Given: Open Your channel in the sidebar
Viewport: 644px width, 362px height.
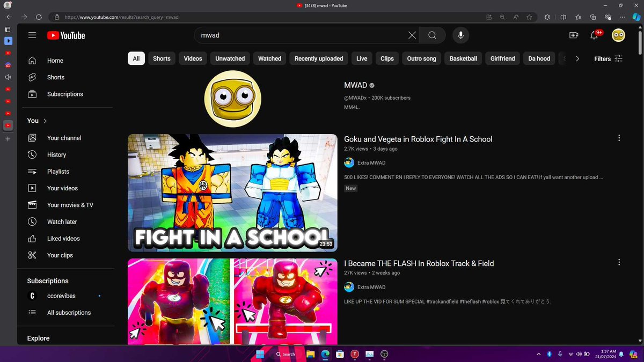Looking at the screenshot, I should pos(64,138).
